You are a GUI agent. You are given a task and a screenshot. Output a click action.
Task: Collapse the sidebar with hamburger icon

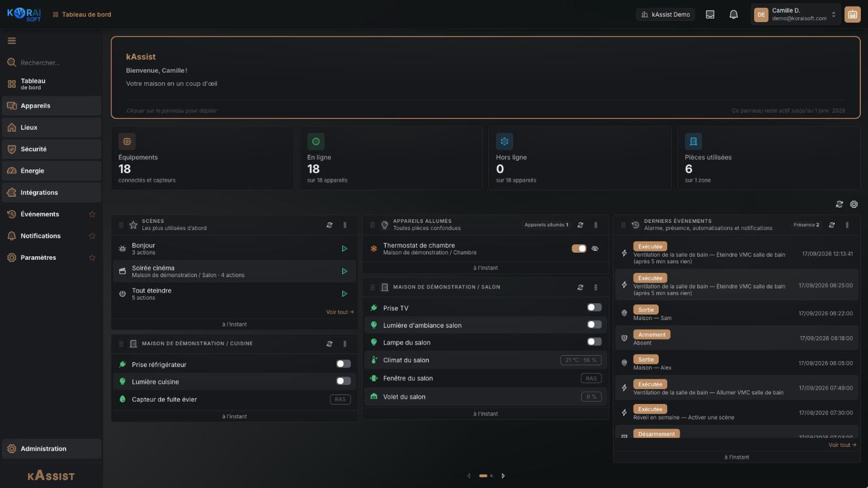pos(11,41)
